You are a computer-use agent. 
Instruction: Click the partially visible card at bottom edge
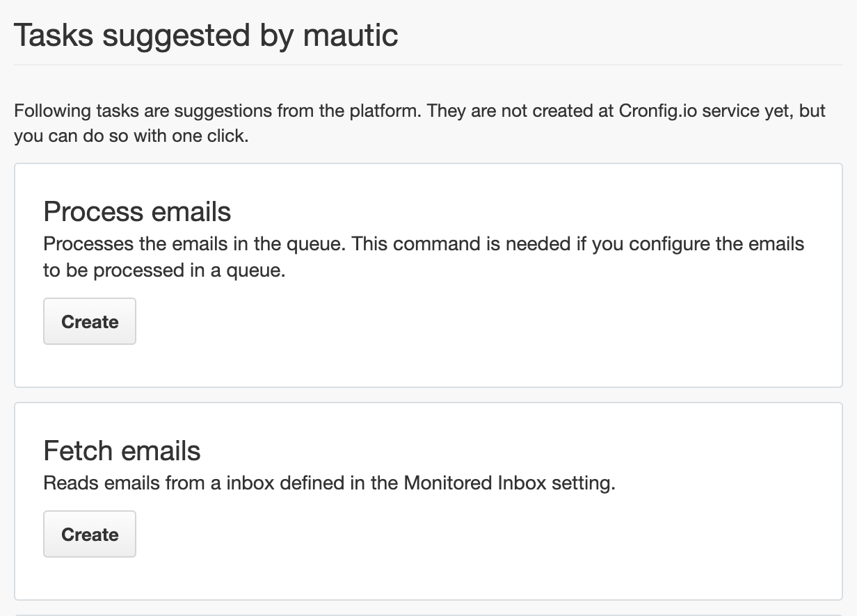(428, 615)
